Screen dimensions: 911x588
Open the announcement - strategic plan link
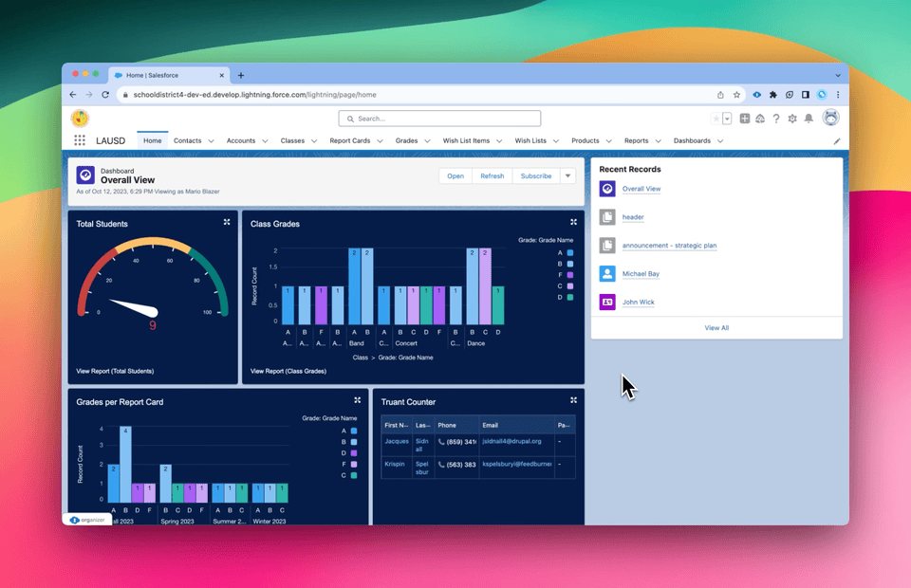point(669,246)
